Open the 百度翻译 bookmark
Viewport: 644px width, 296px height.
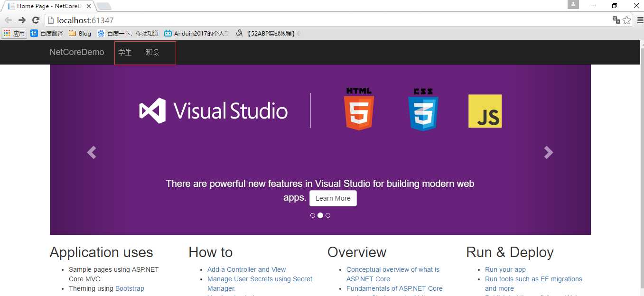tap(47, 33)
